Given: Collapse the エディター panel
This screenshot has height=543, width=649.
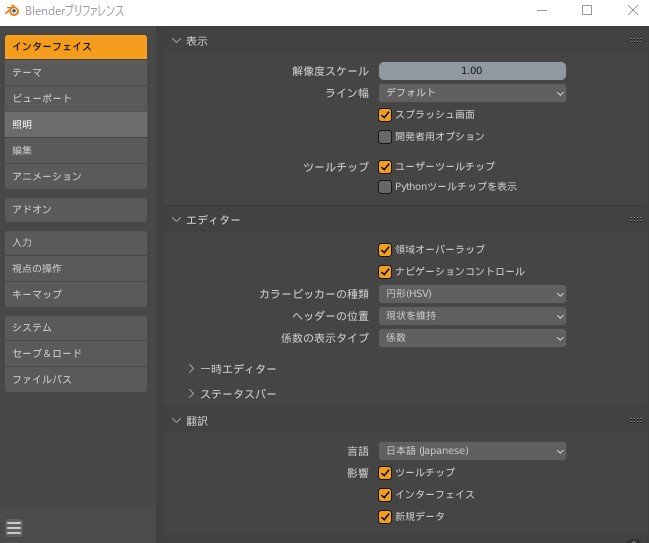Looking at the screenshot, I should pyautogui.click(x=176, y=220).
